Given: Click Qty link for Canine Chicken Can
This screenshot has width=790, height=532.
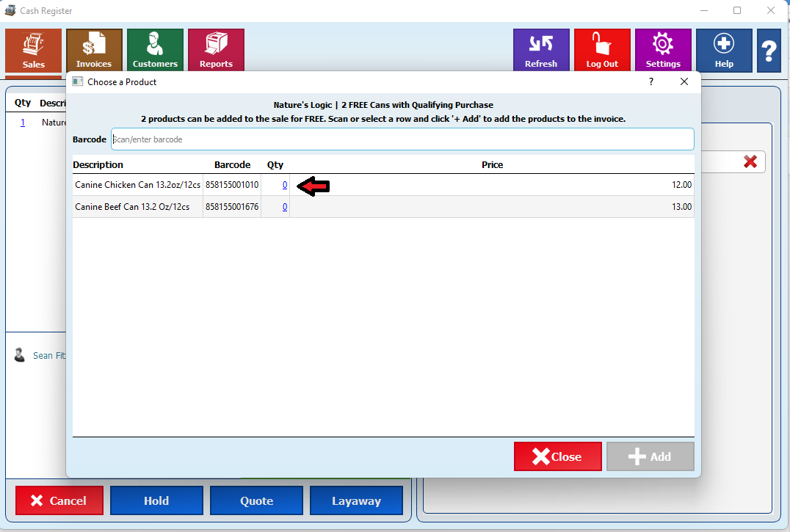Looking at the screenshot, I should [x=285, y=185].
